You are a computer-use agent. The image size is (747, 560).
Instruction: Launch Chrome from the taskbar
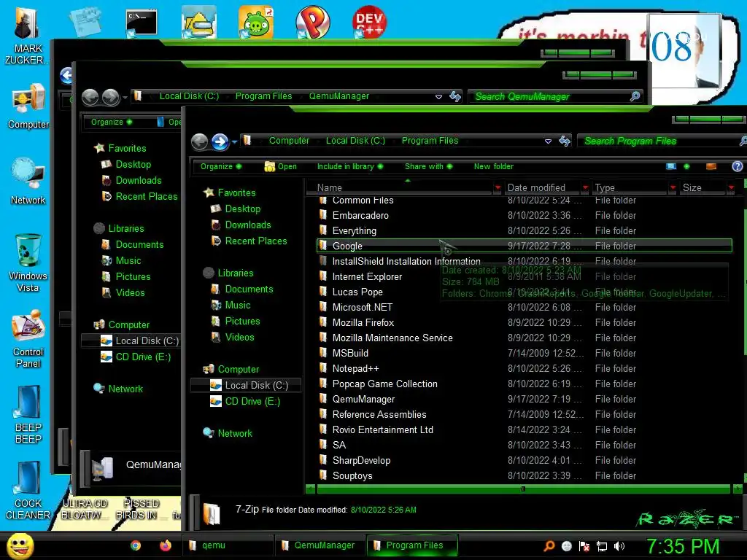(x=136, y=545)
